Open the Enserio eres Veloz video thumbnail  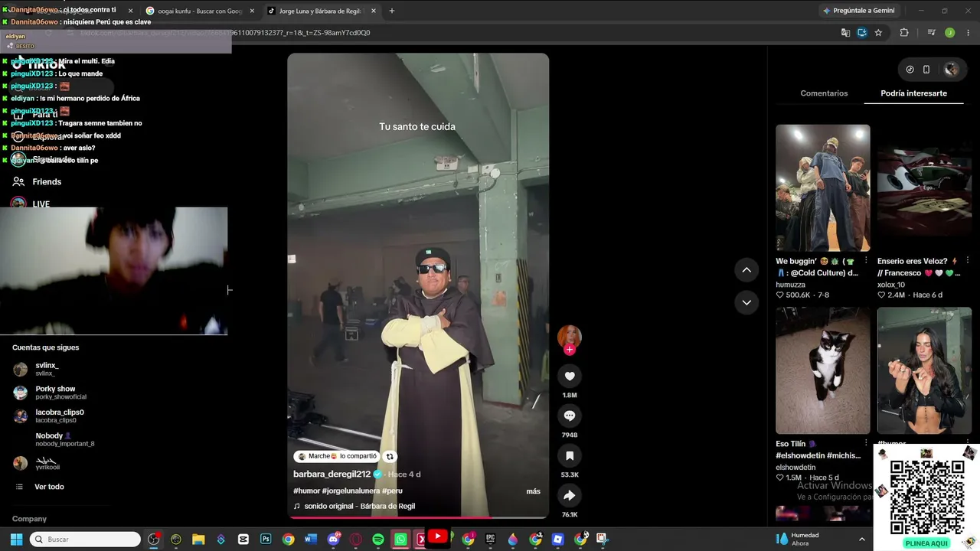click(x=924, y=188)
